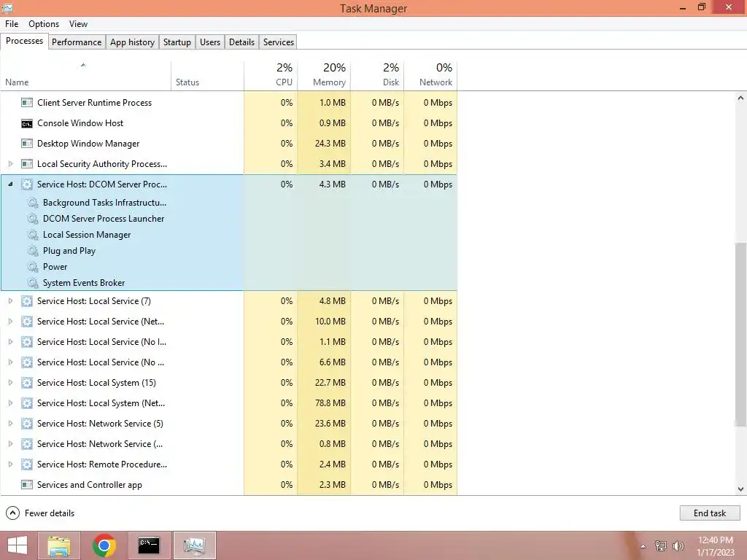Click Fewer details to collapse view

[40, 513]
